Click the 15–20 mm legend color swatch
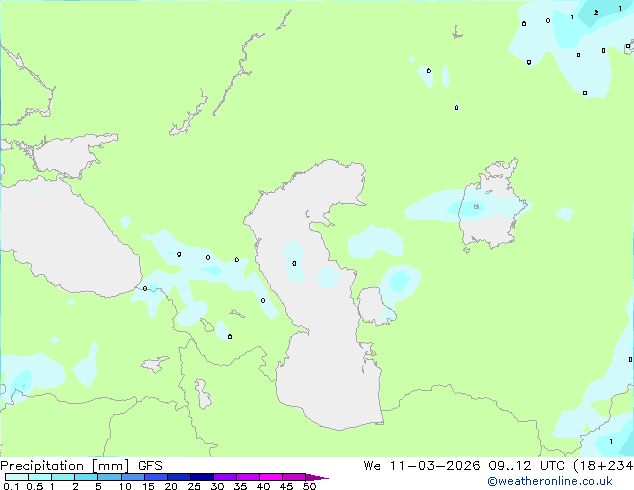This screenshot has height=490, width=634. click(156, 477)
